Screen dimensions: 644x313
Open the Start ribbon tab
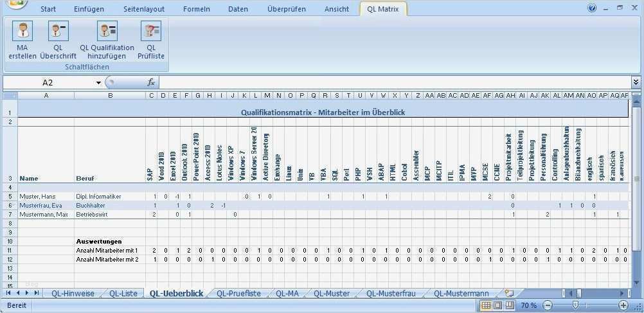[48, 8]
